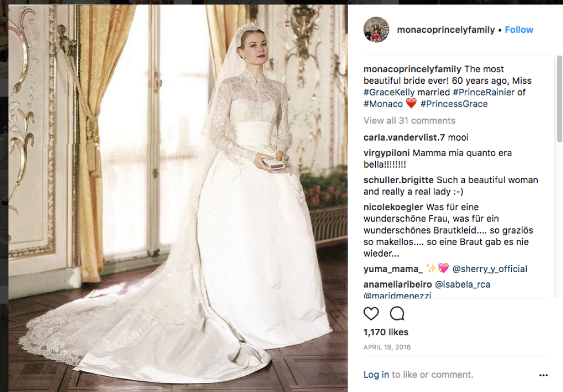Open the three-dot more options menu
The image size is (563, 392).
[x=543, y=375]
